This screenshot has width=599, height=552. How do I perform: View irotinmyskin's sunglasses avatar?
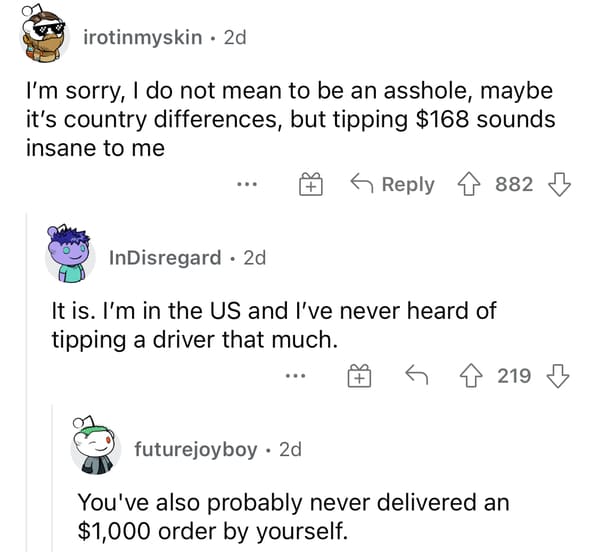[44, 33]
